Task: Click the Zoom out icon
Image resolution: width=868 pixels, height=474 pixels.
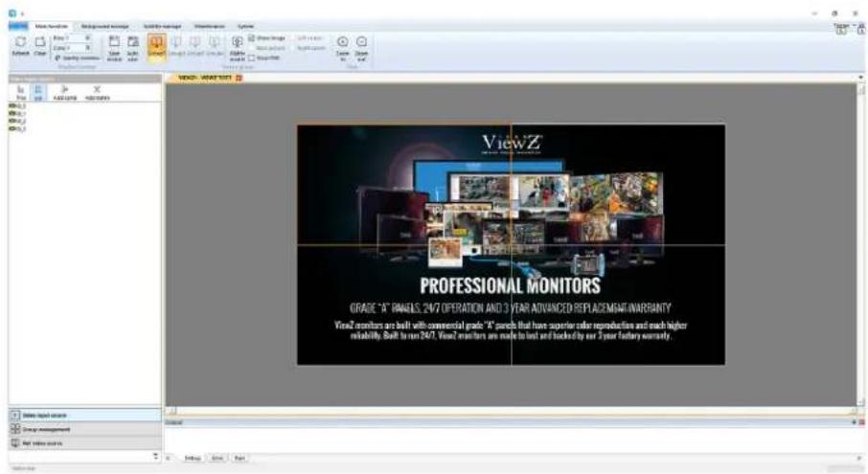Action: tap(361, 48)
